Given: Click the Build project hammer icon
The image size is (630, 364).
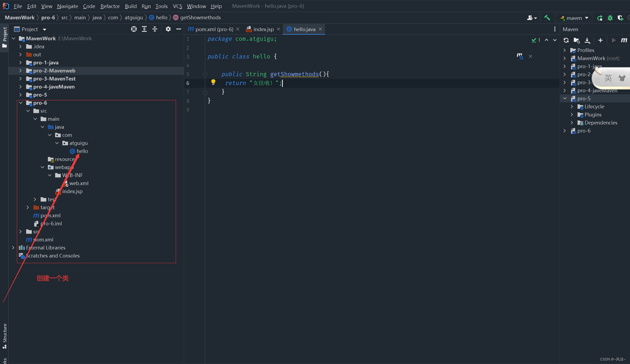Looking at the screenshot, I should [x=547, y=18].
